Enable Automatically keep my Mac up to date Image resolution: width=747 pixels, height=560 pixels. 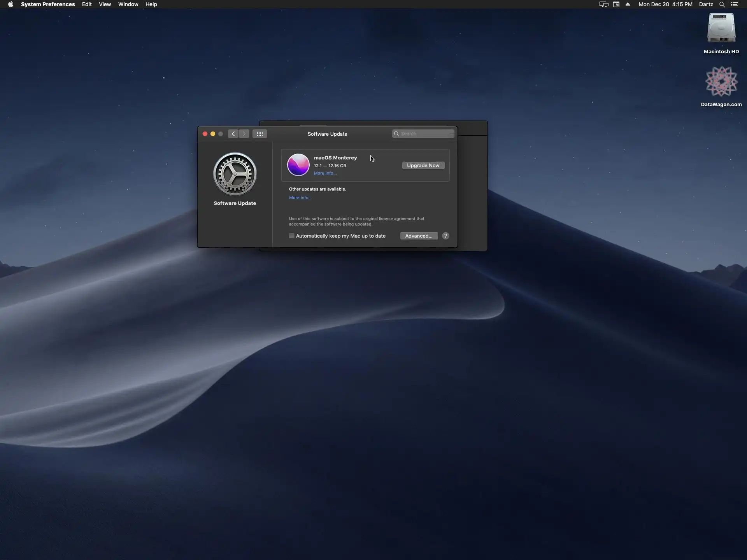coord(292,236)
